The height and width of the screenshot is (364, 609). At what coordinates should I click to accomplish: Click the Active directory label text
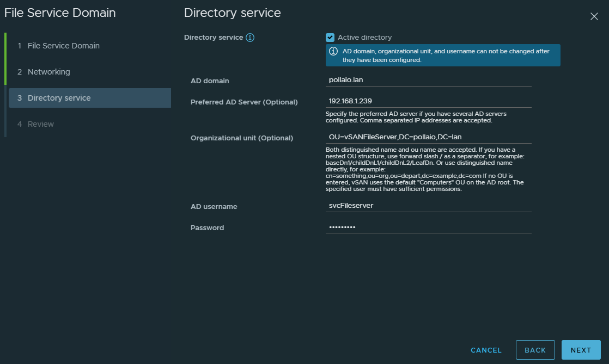coord(365,38)
